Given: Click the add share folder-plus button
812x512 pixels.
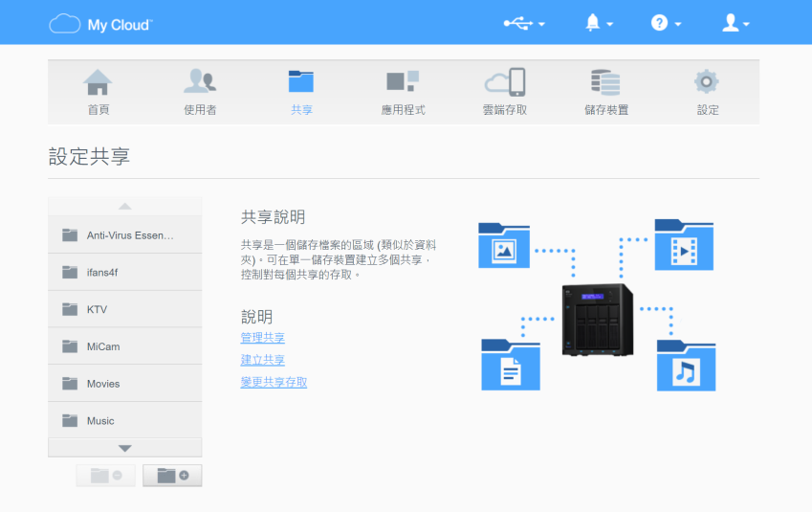Looking at the screenshot, I should click(172, 476).
